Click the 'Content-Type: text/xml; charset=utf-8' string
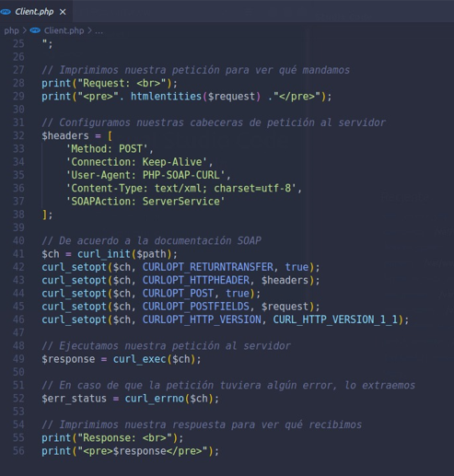Image resolution: width=454 pixels, height=476 pixels. click(x=181, y=188)
